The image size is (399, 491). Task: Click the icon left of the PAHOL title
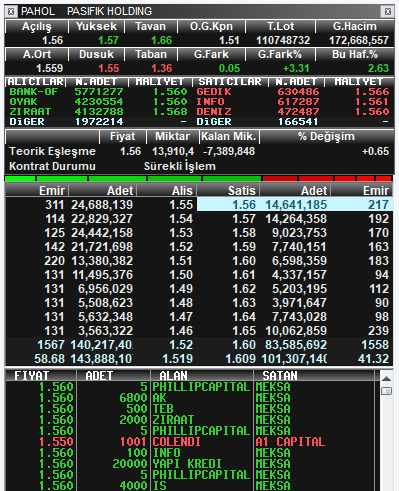11,12
